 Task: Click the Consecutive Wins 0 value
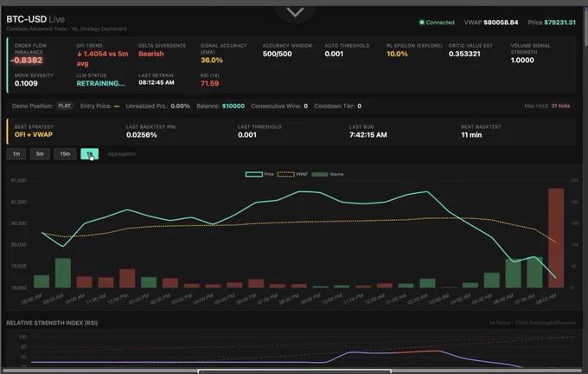tap(305, 106)
